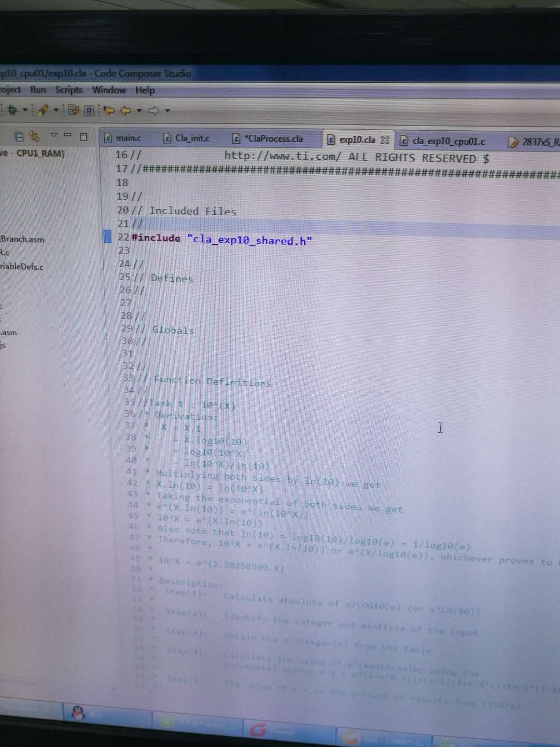Click the Forward navigation arrow

point(154,110)
